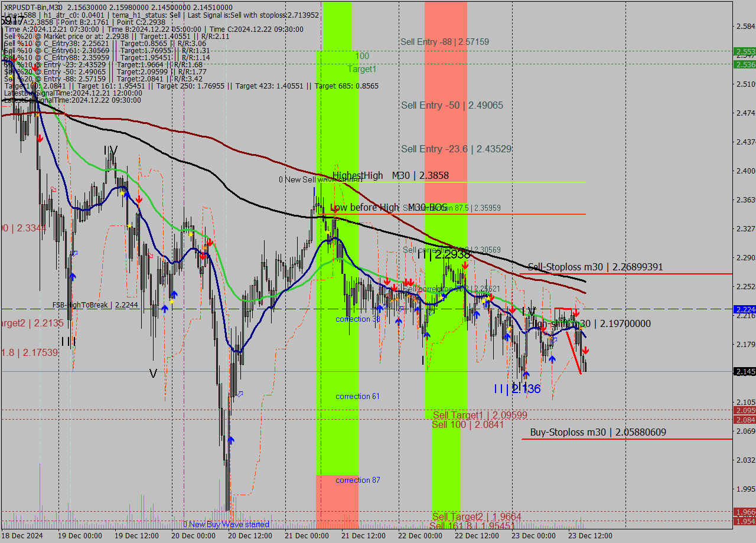Click 'Buy-Stoploss m30 | 2.05880609' label
The image size is (756, 543).
[598, 432]
